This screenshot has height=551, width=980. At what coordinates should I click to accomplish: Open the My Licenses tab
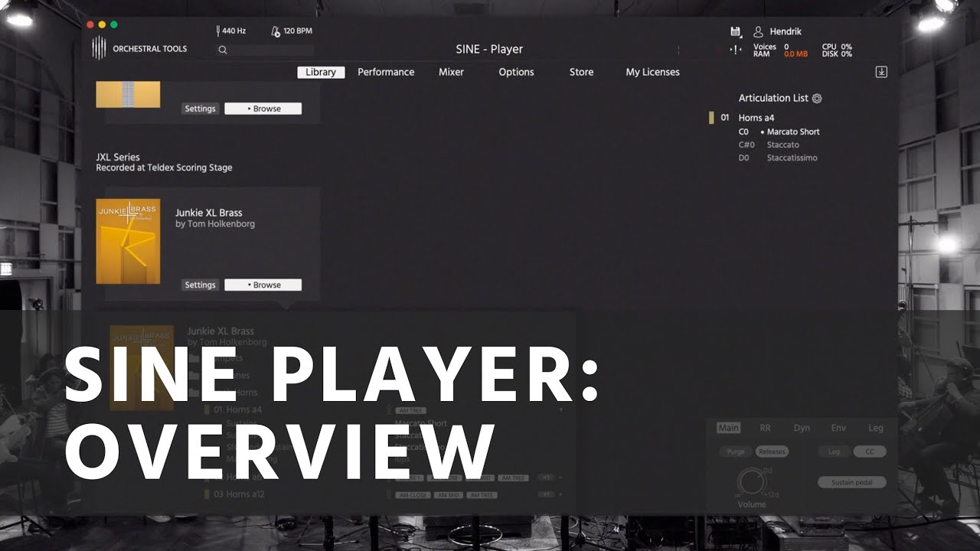tap(652, 72)
